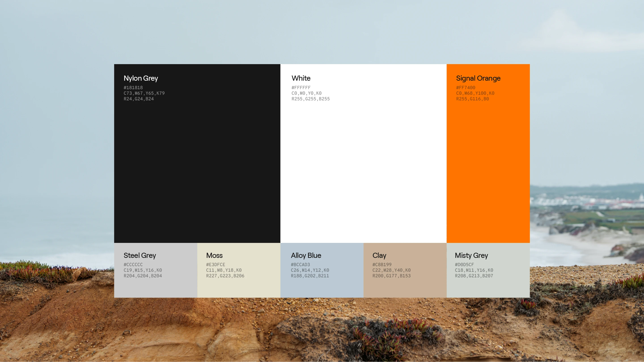
Task: Click the Clay RGB value R200,G177,B153
Action: pos(392,276)
